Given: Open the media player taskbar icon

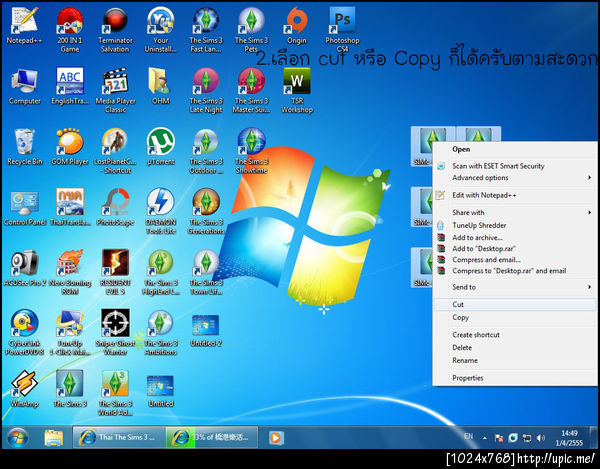Looking at the screenshot, I should click(x=275, y=438).
